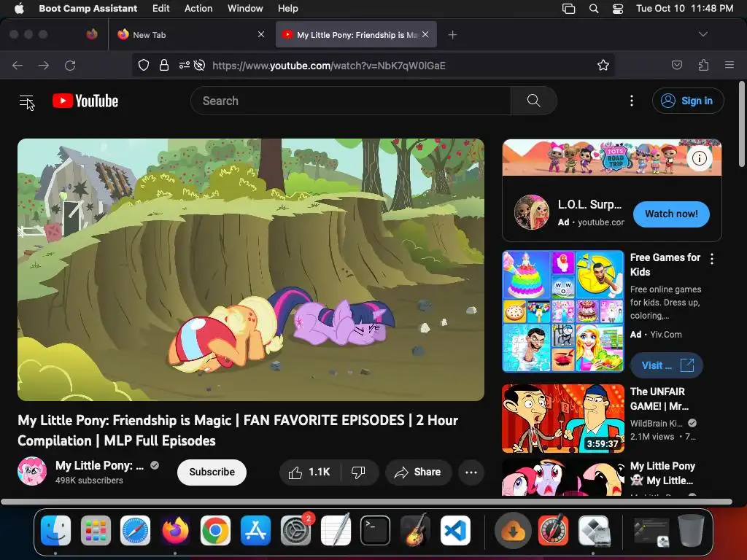Open options for Free Games for Kids ad
Screen dimensions: 747x560
712,259
